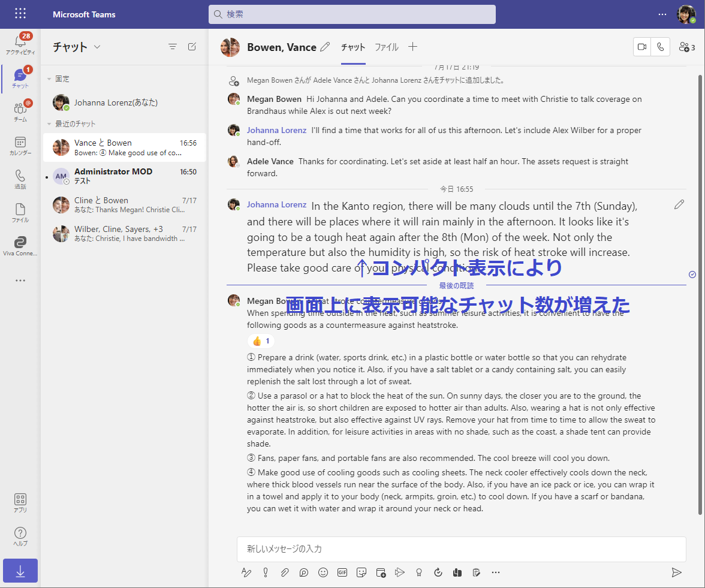Rename the Bowen, Vance group chat
This screenshot has width=705, height=588.
[325, 46]
